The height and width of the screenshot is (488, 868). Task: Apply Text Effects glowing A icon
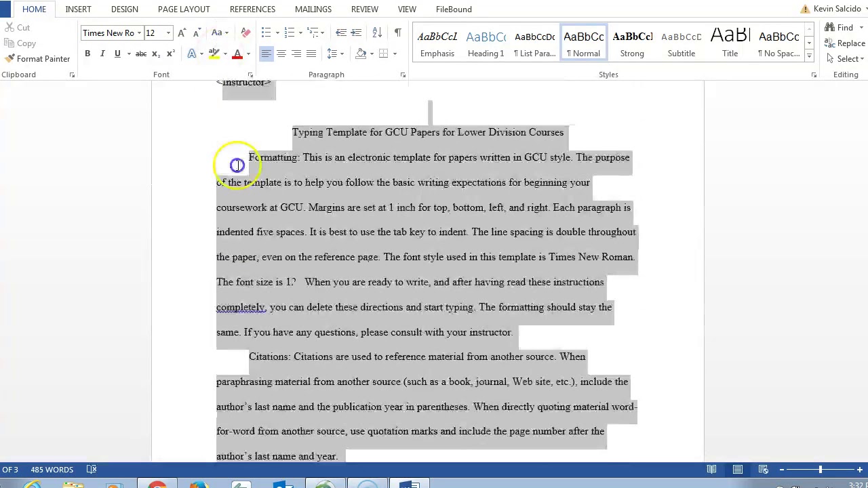click(192, 54)
